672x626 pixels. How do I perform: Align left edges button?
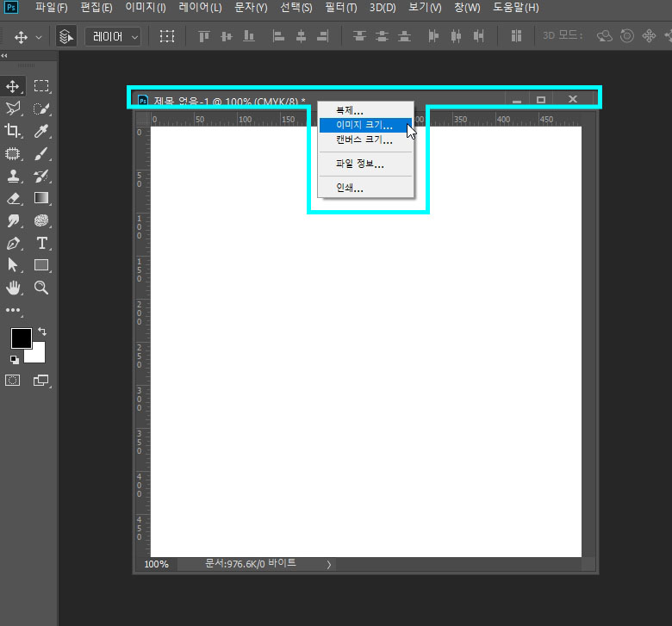click(278, 36)
